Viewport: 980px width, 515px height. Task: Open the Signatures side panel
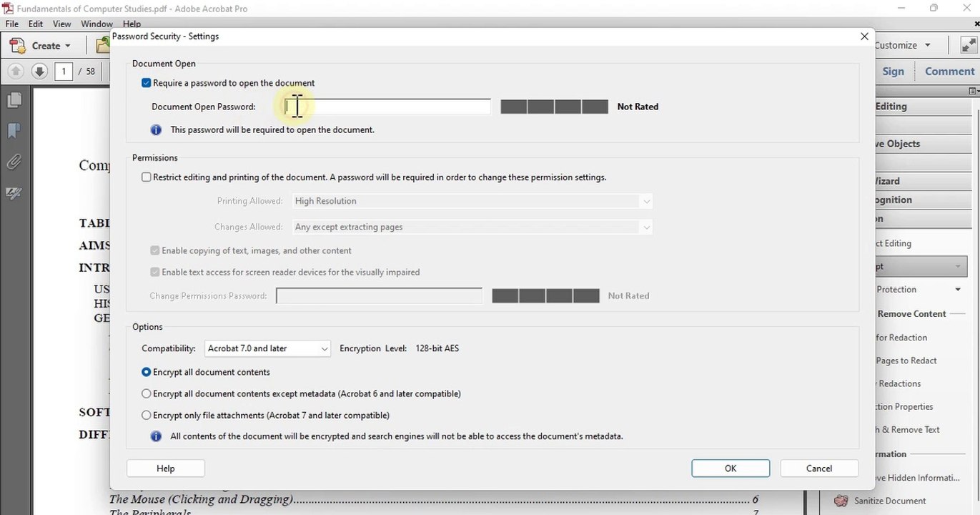(14, 193)
